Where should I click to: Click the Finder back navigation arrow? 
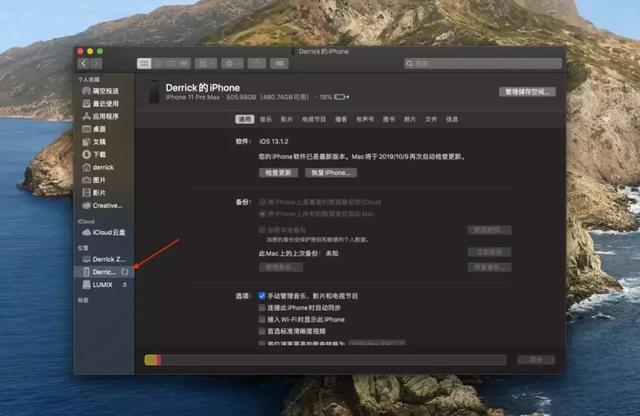point(84,63)
